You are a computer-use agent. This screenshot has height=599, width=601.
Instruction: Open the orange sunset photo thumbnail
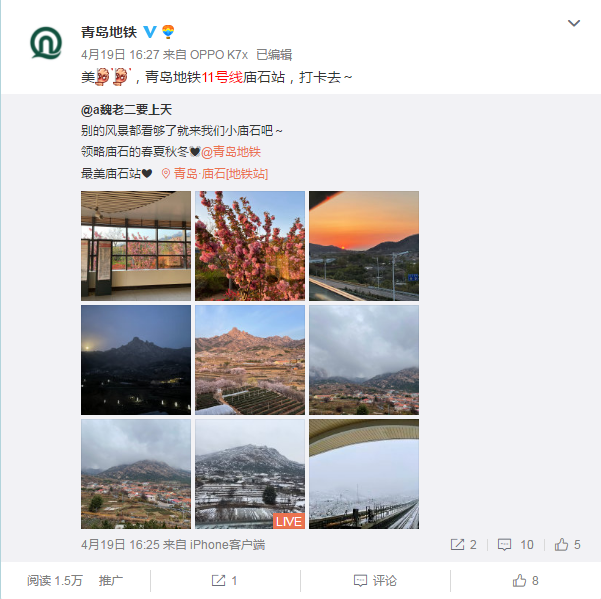tap(364, 246)
